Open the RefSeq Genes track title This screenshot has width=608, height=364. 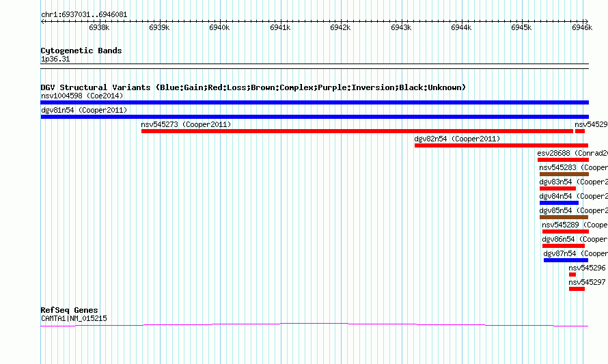pyautogui.click(x=70, y=310)
